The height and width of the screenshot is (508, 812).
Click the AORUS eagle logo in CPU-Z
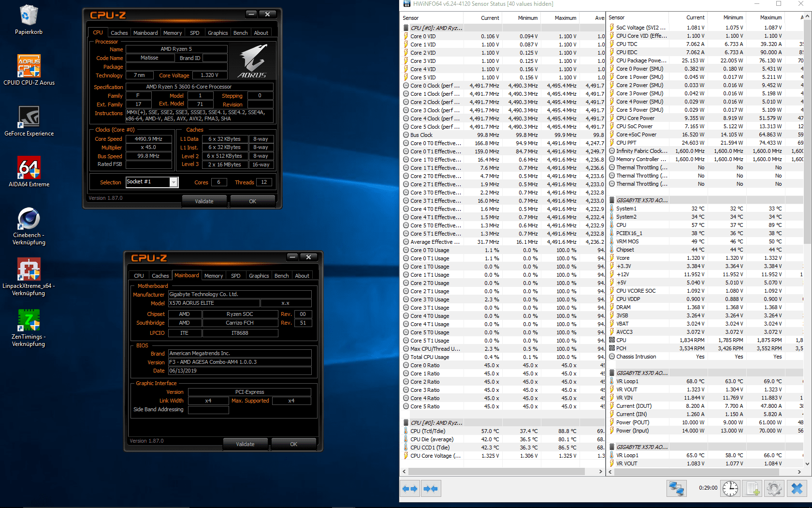pos(253,61)
